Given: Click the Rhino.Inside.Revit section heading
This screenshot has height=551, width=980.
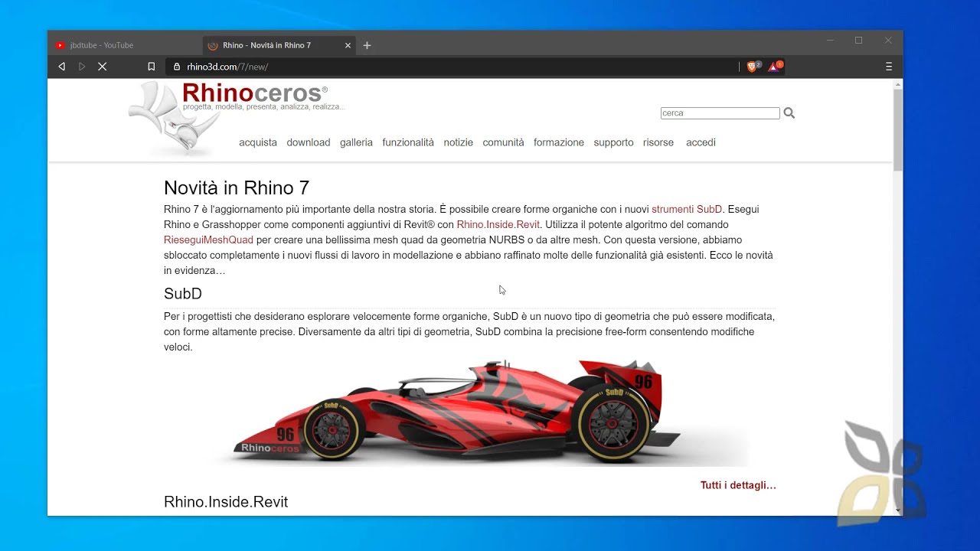Looking at the screenshot, I should click(x=226, y=502).
